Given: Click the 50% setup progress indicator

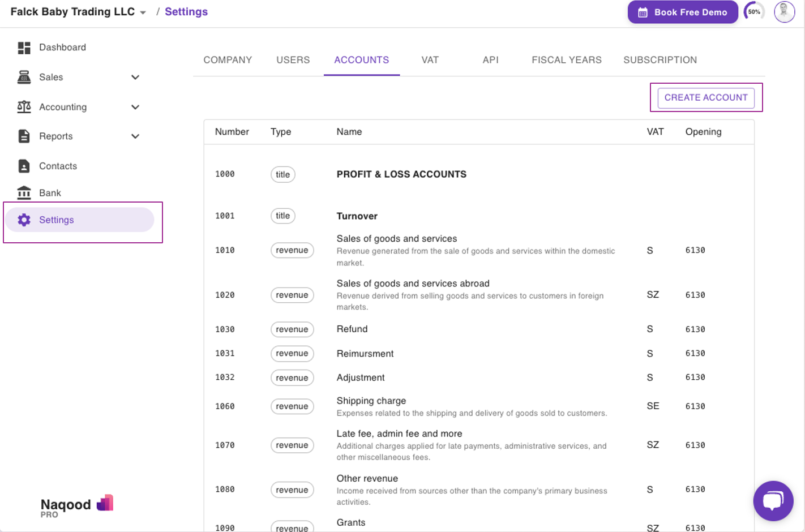Looking at the screenshot, I should [x=753, y=12].
